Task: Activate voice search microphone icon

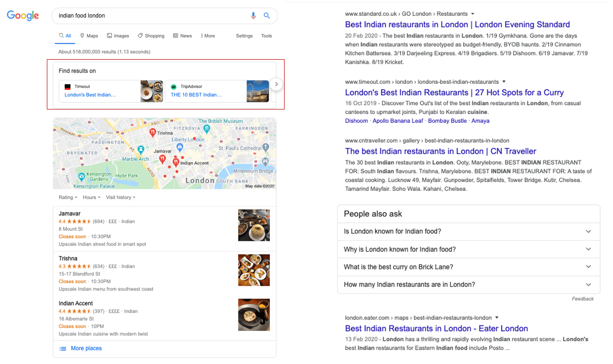Action: point(253,16)
